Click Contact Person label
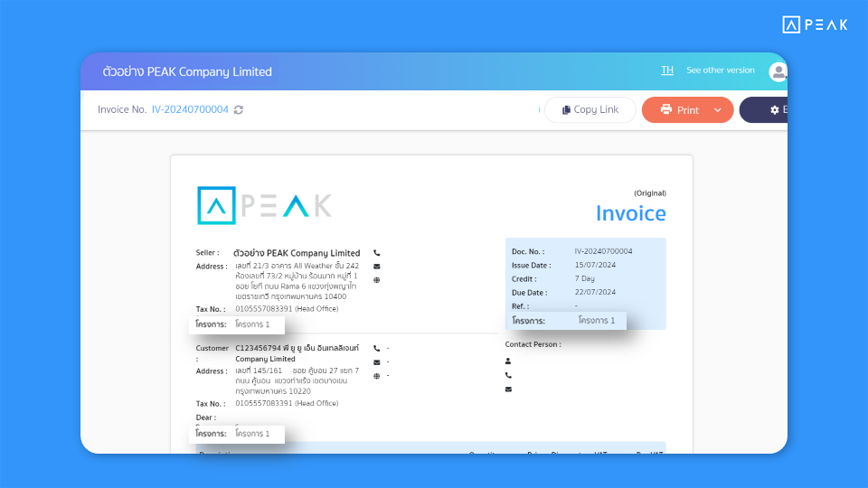This screenshot has height=488, width=868. (x=533, y=344)
